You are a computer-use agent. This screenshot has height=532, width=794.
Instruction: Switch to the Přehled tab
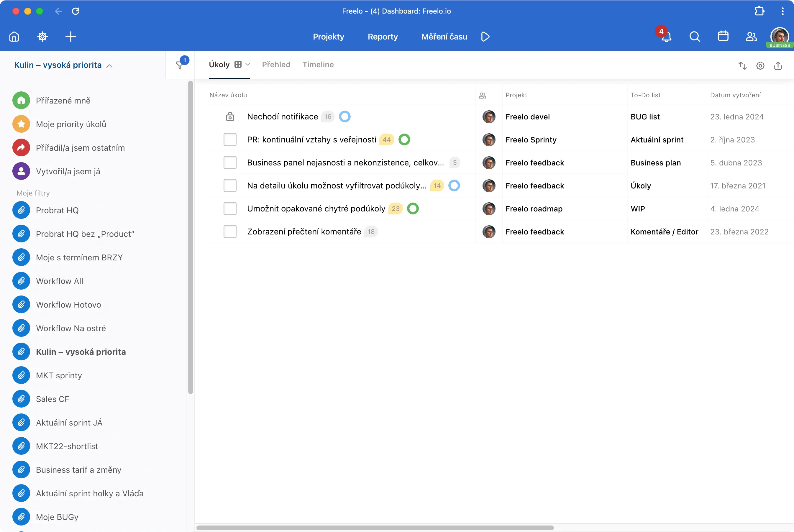(x=276, y=65)
